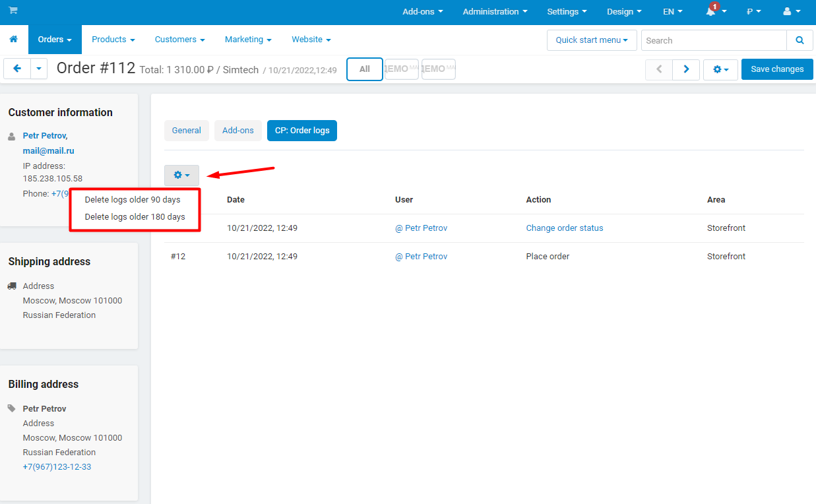The image size is (816, 504).
Task: Switch to the General tab
Action: 187,131
